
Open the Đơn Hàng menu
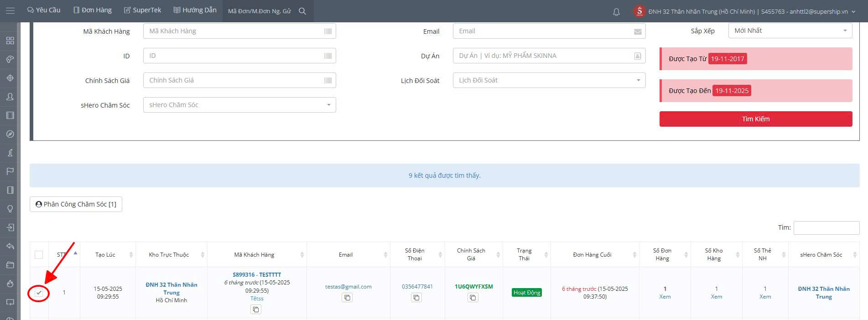[93, 10]
